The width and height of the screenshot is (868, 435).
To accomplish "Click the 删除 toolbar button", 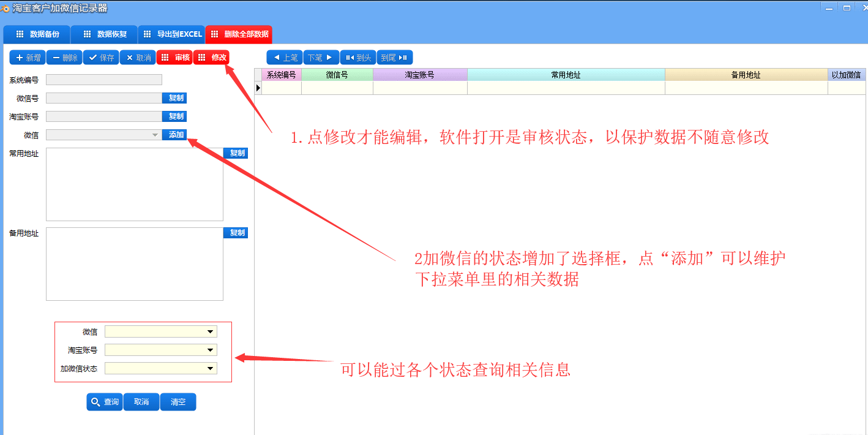I will [64, 58].
